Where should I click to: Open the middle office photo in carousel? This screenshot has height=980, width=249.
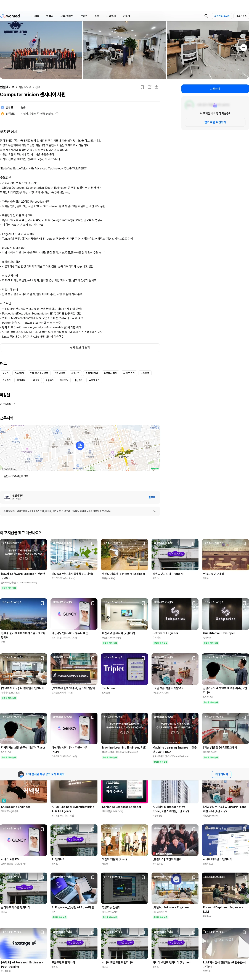pos(124,50)
